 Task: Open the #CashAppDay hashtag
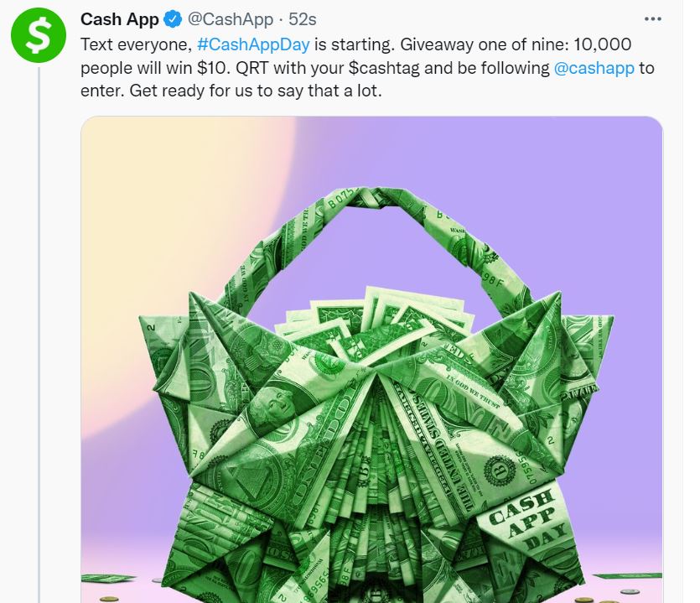[x=253, y=44]
